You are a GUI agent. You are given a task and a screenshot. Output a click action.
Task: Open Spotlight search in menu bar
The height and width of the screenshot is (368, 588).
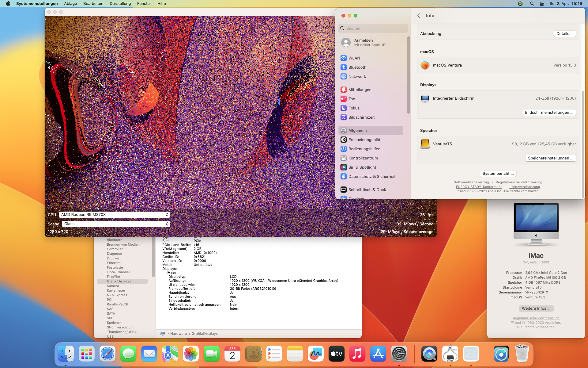pyautogui.click(x=532, y=4)
